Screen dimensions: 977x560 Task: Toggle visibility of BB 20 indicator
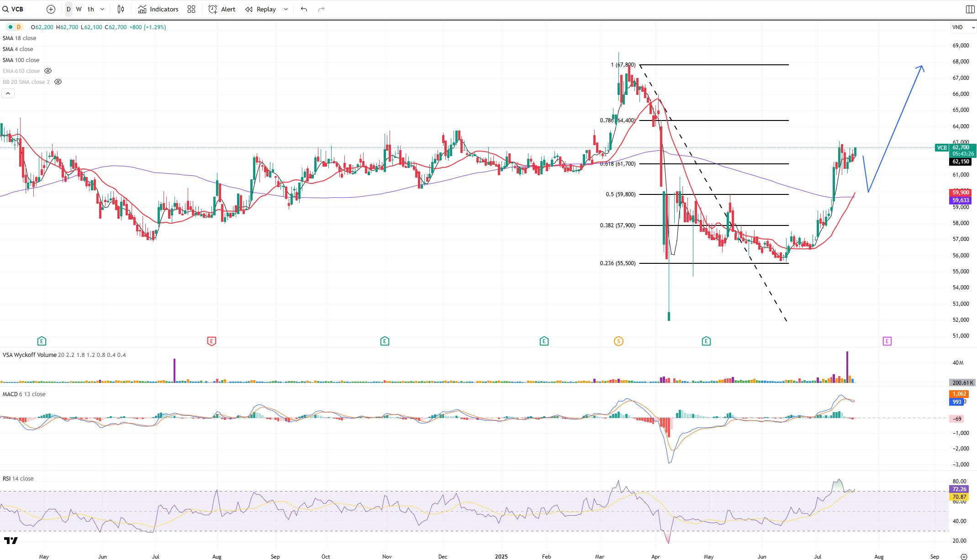point(58,82)
